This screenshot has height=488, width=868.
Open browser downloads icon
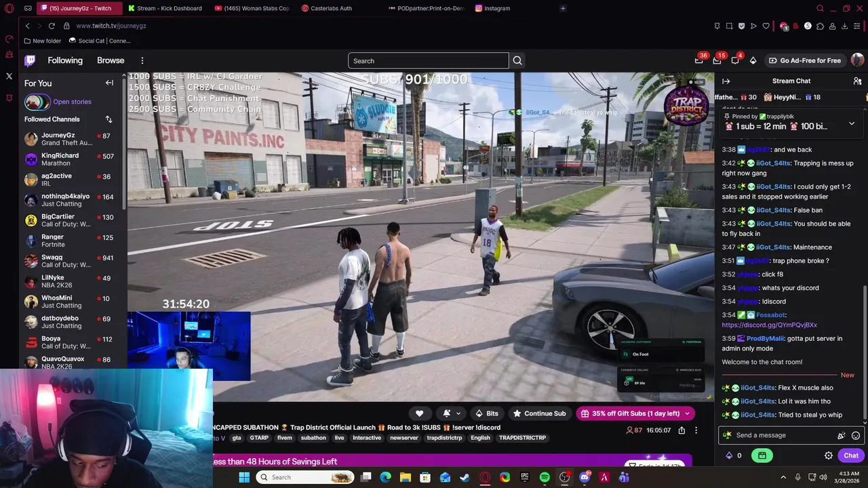844,26
